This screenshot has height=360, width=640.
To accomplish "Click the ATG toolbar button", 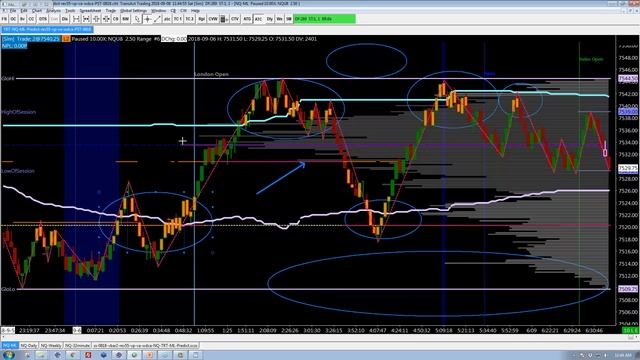I will [247, 19].
